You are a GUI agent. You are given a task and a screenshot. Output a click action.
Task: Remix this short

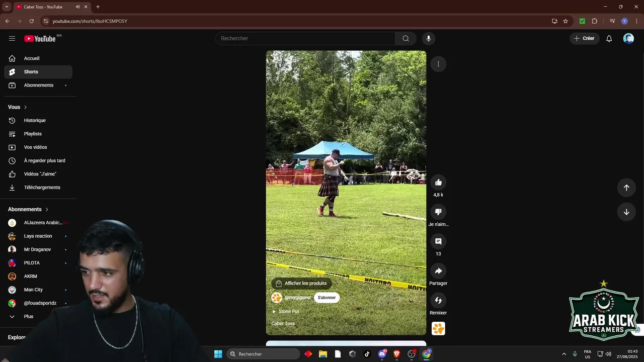point(438,301)
